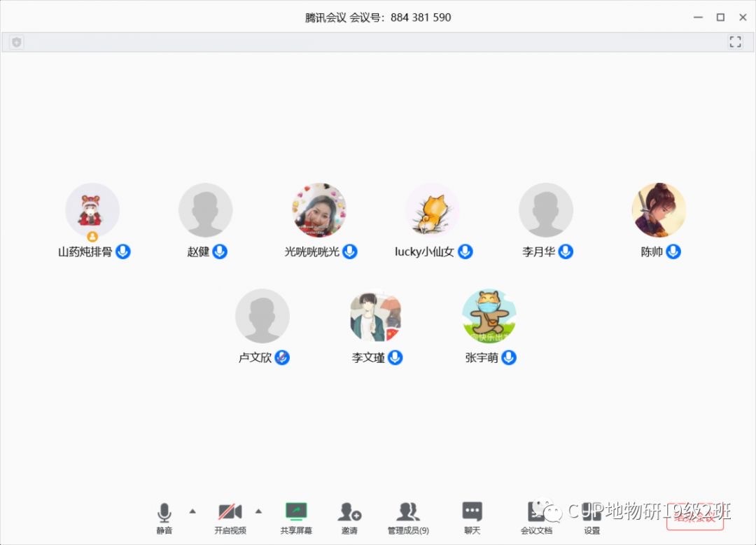This screenshot has height=545, width=756.
Task: Enter fullscreen using the top-right expand icon
Action: point(735,41)
